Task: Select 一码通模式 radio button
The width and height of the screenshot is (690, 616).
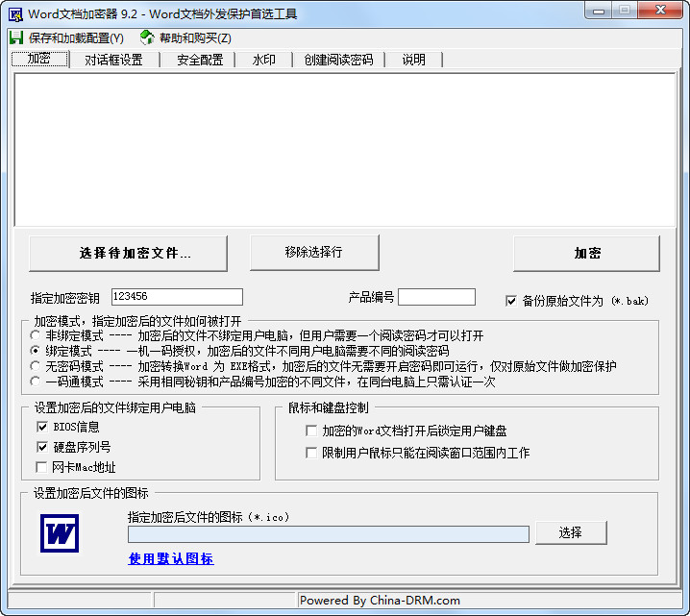Action: pos(36,382)
